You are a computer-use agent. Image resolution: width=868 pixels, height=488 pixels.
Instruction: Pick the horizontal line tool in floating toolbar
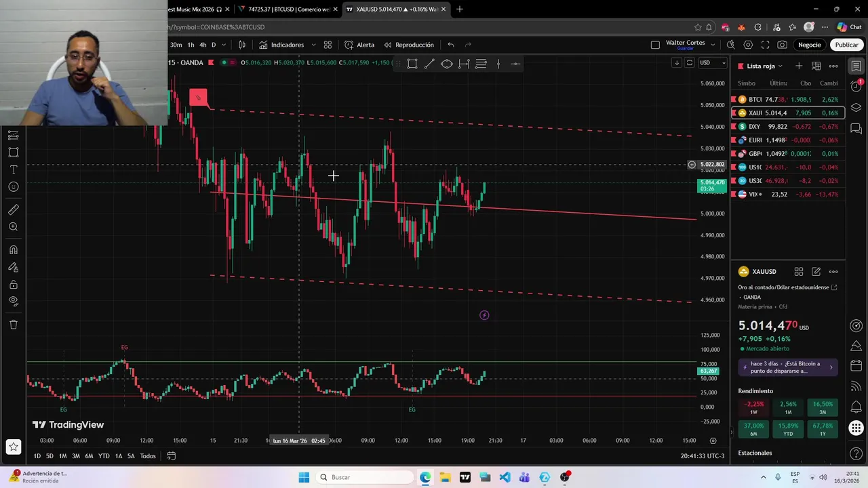515,64
